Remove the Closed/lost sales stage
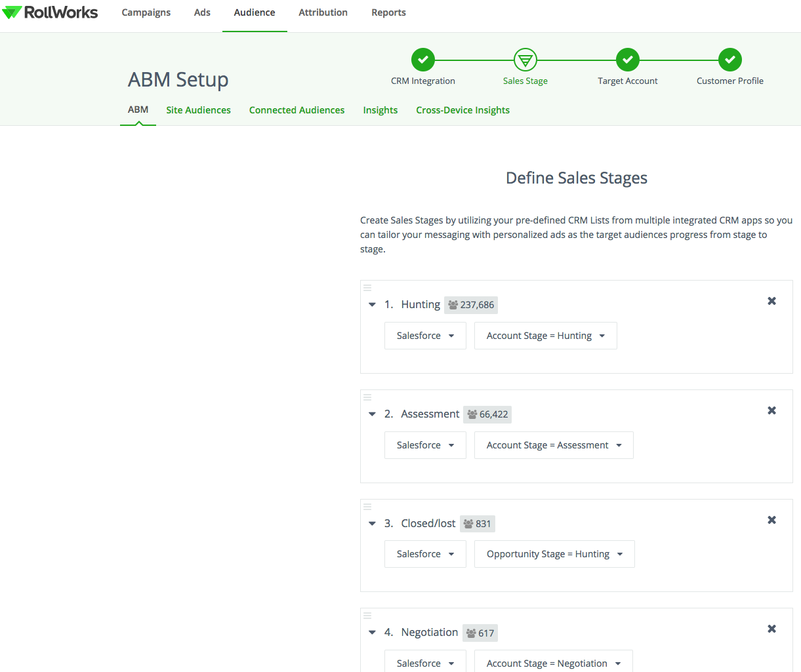The height and width of the screenshot is (672, 801). (x=771, y=520)
